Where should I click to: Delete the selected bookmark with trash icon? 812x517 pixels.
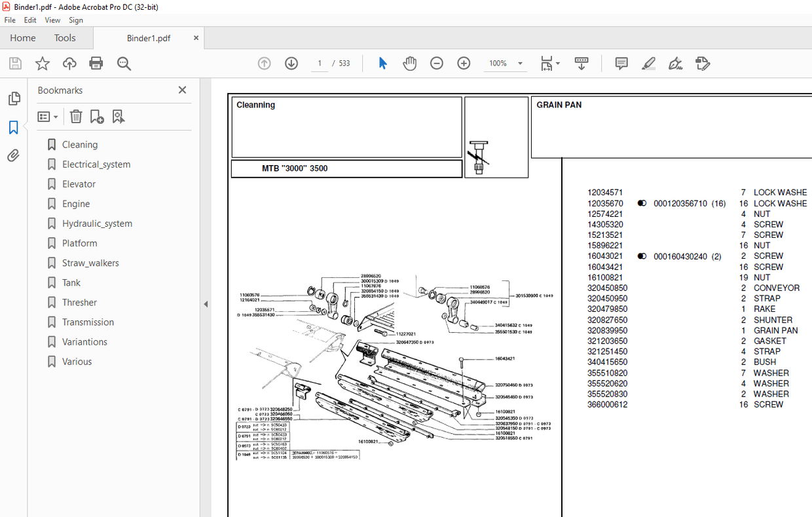point(75,116)
